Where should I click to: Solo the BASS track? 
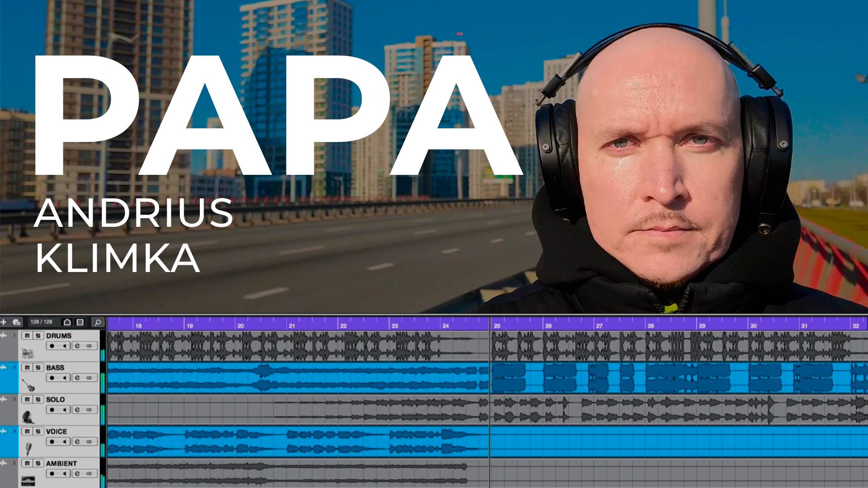point(38,368)
